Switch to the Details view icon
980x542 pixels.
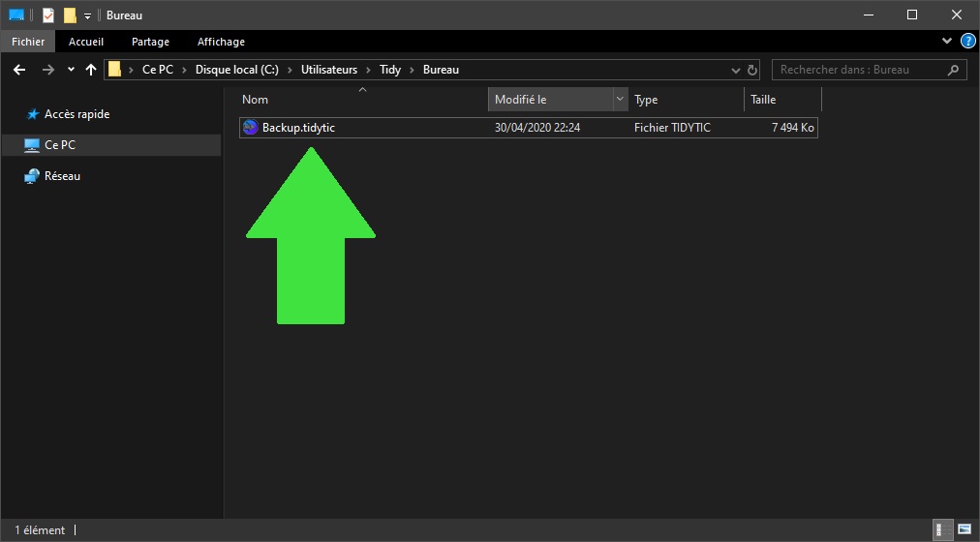943,530
